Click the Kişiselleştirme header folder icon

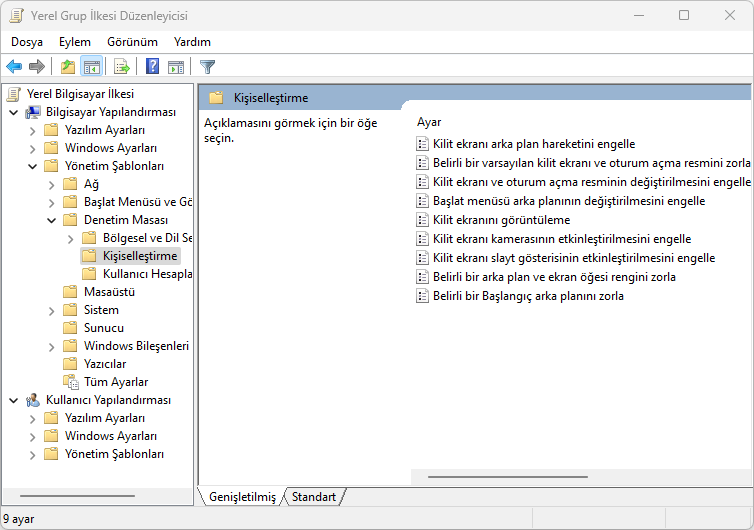[216, 98]
